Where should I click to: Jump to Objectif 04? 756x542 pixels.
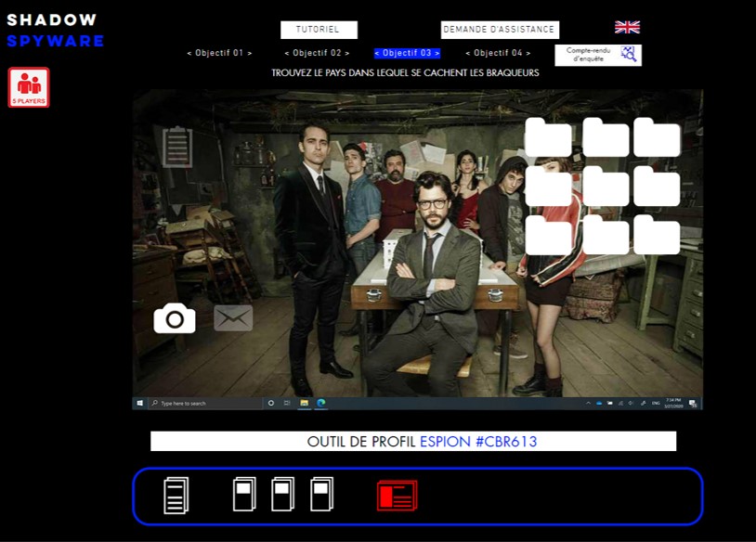(498, 54)
